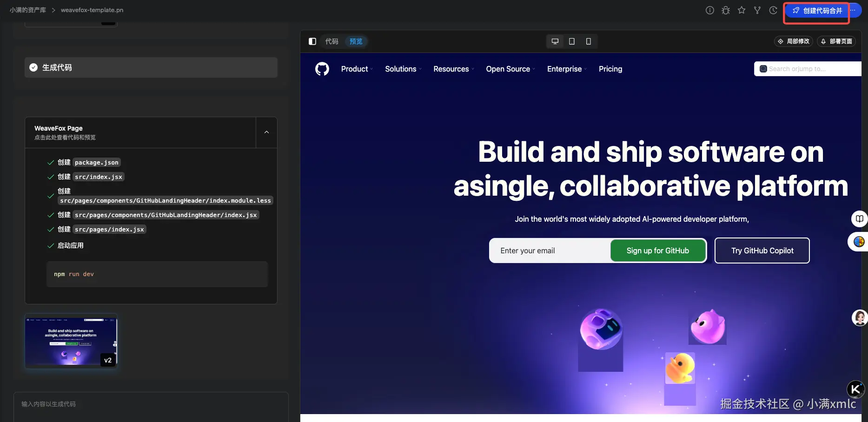Expand the Enterprise menu
This screenshot has width=868, height=422.
tap(567, 69)
